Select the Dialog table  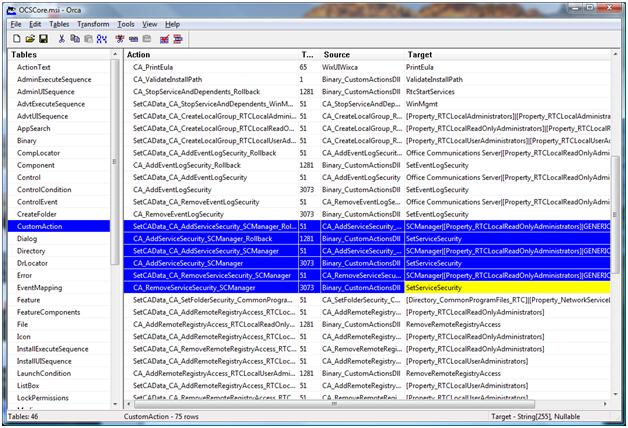coord(27,239)
